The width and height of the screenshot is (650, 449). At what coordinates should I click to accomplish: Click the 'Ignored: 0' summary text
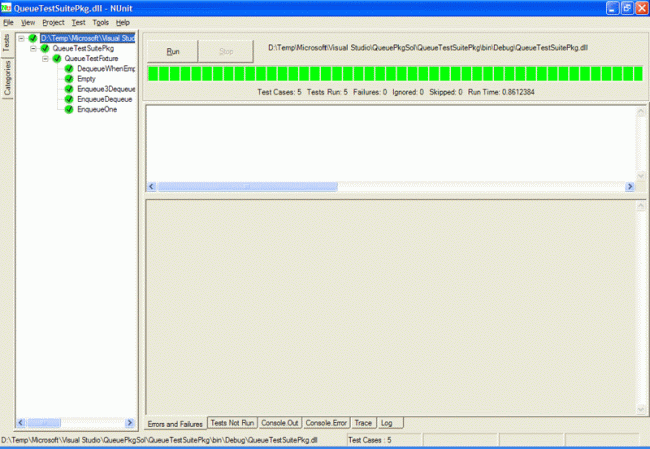(x=408, y=92)
